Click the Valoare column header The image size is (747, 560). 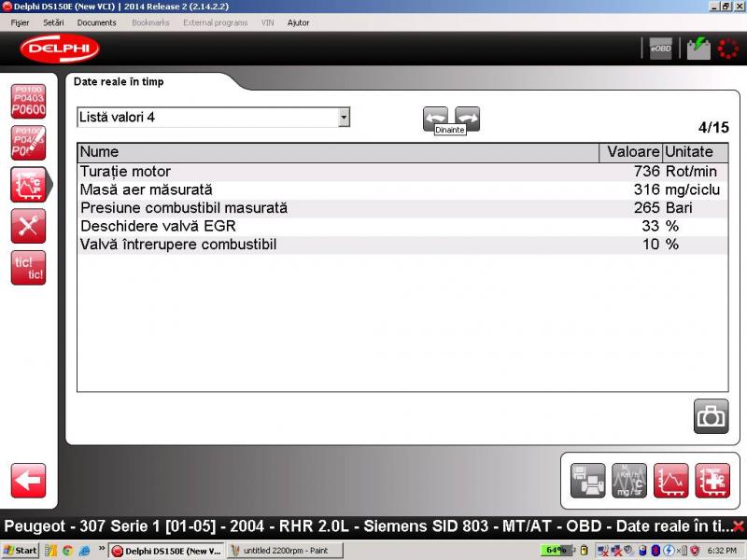click(x=630, y=152)
